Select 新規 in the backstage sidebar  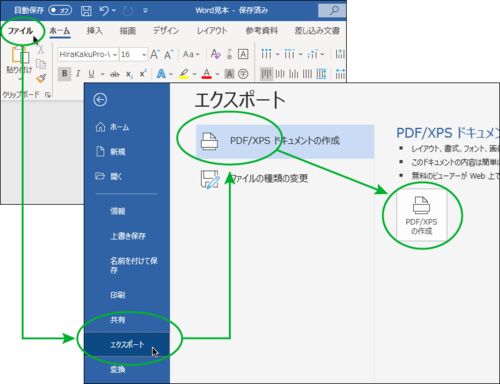(127, 152)
